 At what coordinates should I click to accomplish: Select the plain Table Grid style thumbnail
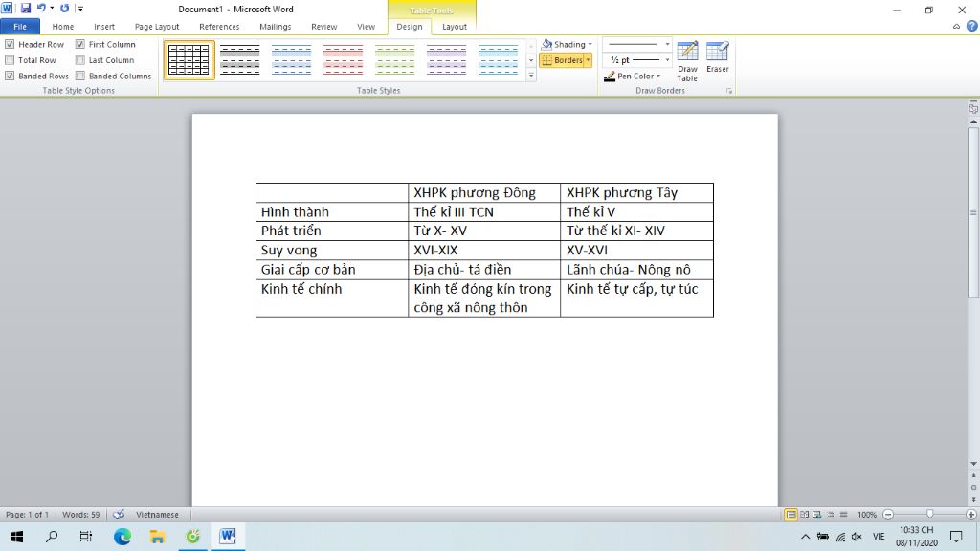click(189, 60)
